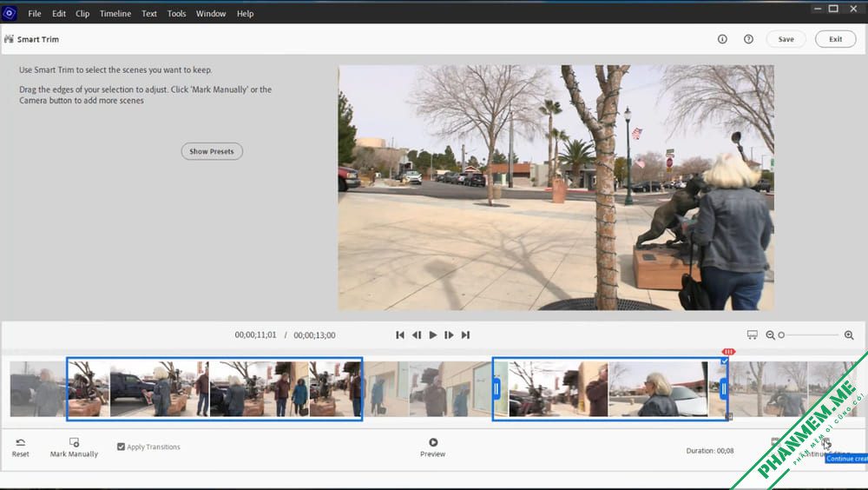Click left trim handle of second segment
The width and height of the screenshot is (868, 490).
pos(496,389)
